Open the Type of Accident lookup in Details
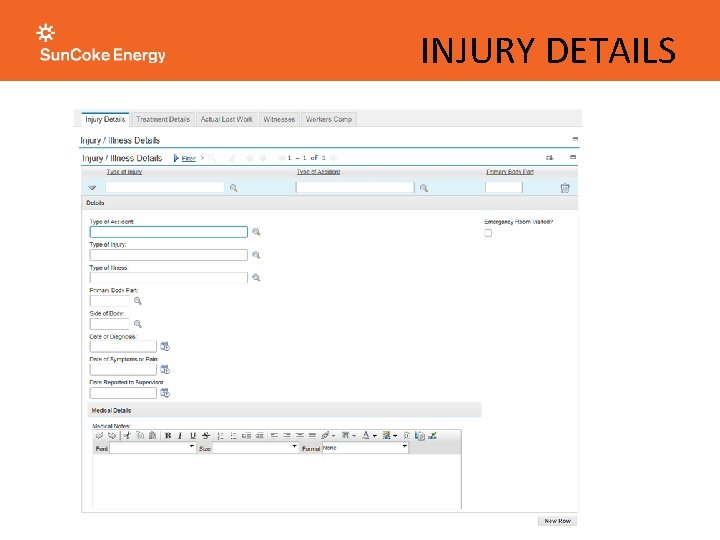The width and height of the screenshot is (720, 540). [256, 232]
